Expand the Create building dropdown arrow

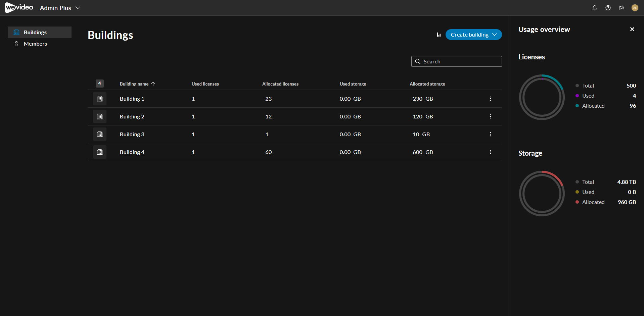click(494, 35)
